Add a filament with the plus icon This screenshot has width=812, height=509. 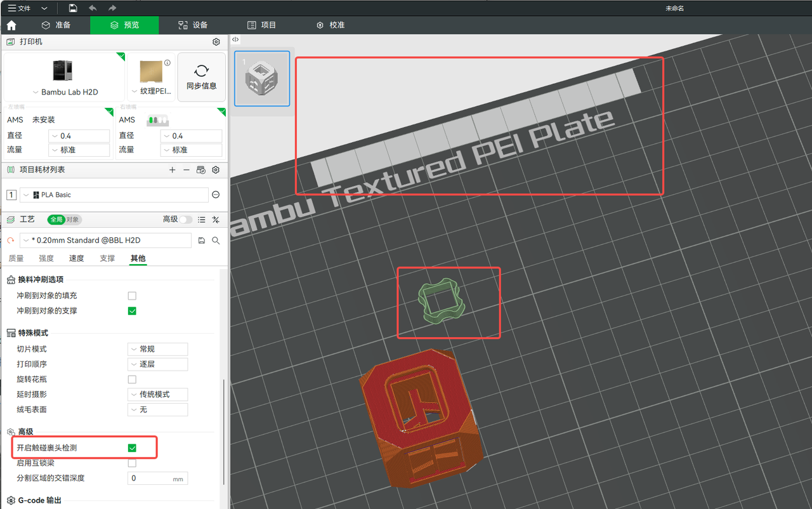pos(172,170)
